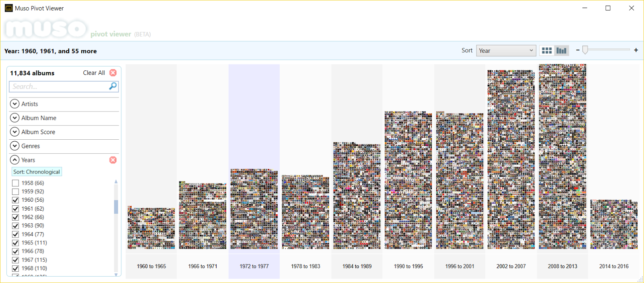Select the 1996 to 2001 column label
Viewport: 644px width, 283px height.
(460, 266)
